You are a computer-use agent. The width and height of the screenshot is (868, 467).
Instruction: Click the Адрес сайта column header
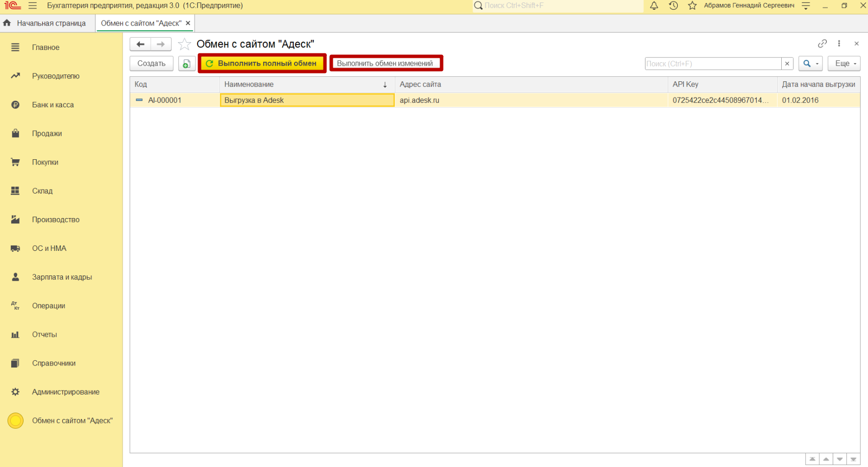point(531,84)
